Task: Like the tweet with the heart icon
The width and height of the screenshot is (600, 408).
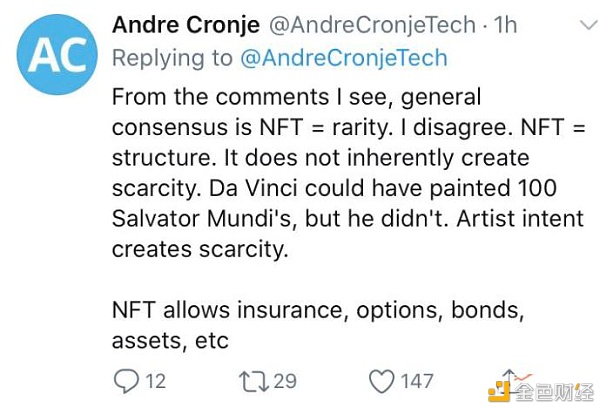Action: coord(382,381)
